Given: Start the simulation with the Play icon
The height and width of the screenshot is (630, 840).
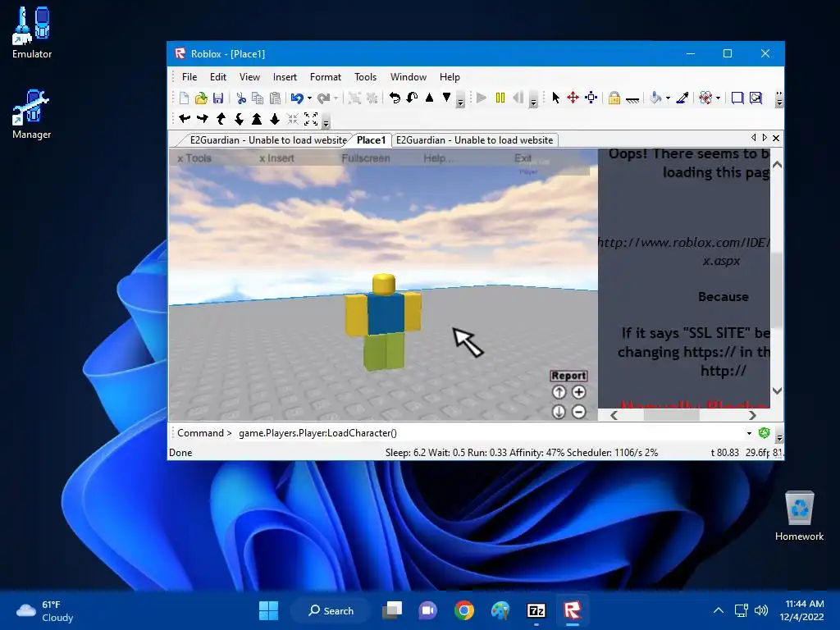Looking at the screenshot, I should click(482, 98).
